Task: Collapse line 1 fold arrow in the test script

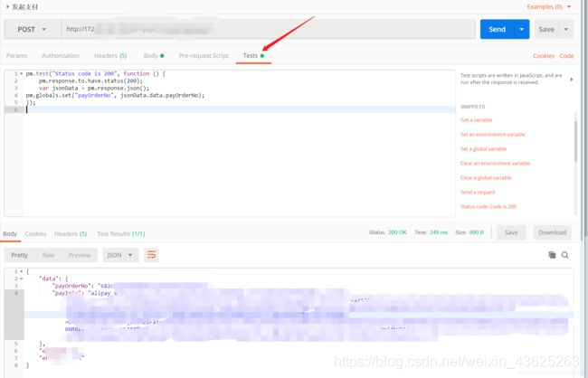Action: coord(22,73)
